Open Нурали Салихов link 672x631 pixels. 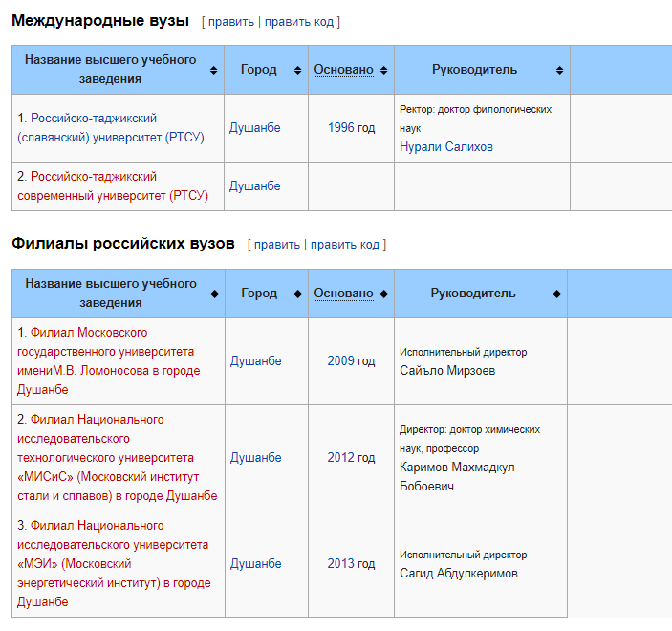click(446, 147)
